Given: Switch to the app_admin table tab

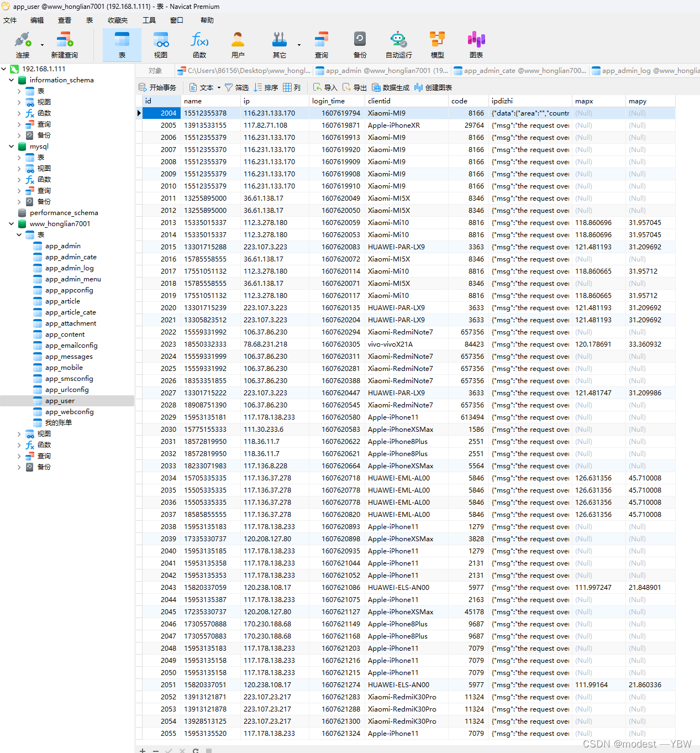Looking at the screenshot, I should tap(382, 71).
